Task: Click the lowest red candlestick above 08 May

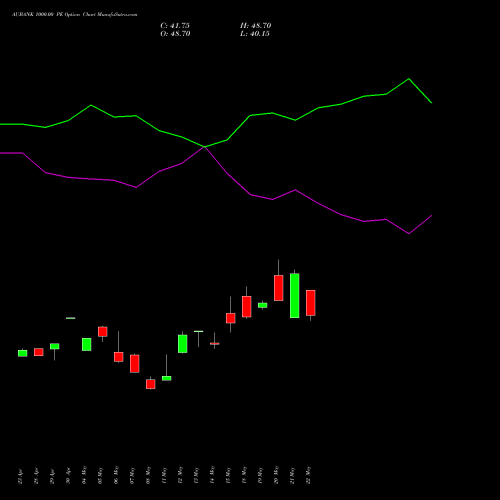Action: pos(151,384)
